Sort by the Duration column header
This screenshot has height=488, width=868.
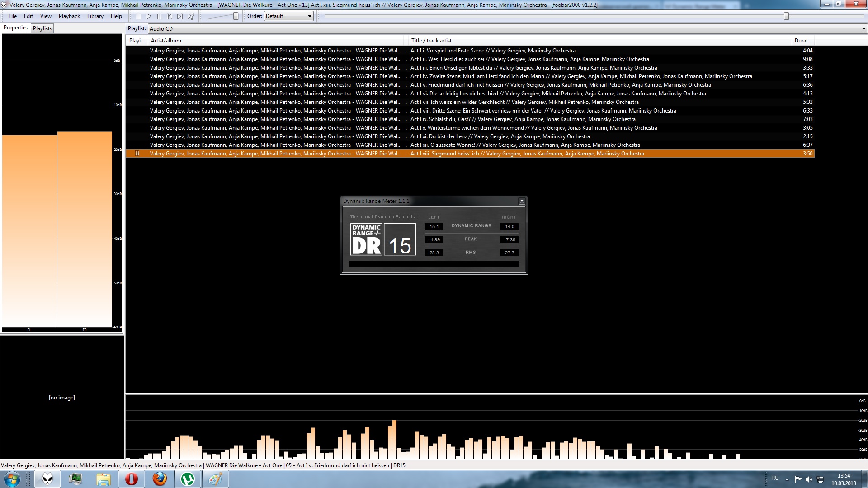(803, 41)
